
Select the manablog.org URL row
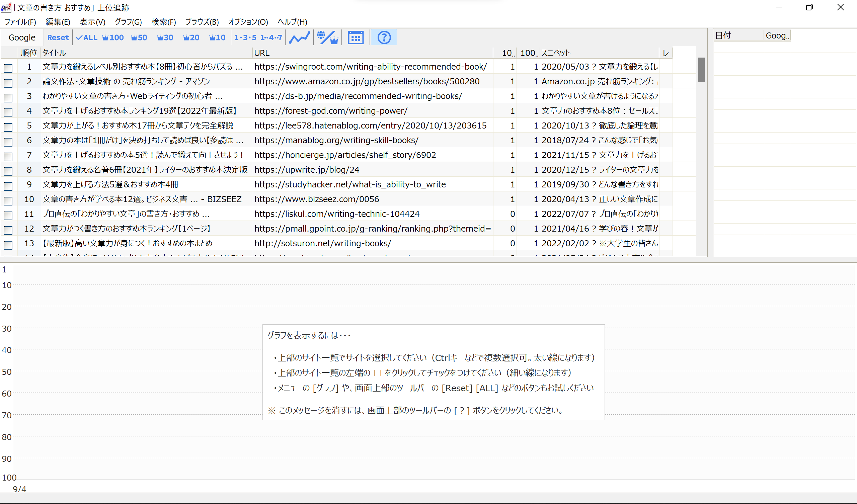click(x=336, y=140)
